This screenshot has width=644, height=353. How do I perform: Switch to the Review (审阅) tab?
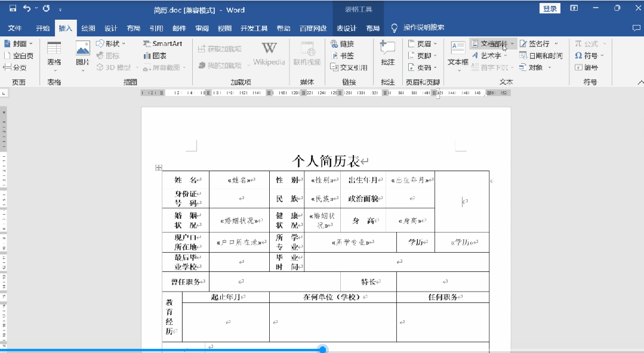click(x=202, y=28)
